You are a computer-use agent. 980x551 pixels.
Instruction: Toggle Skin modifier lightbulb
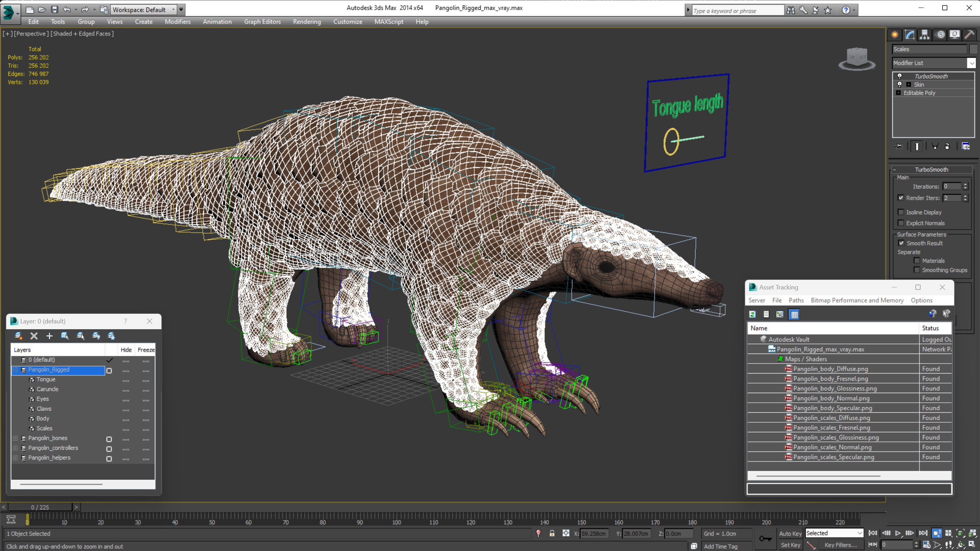tap(900, 84)
